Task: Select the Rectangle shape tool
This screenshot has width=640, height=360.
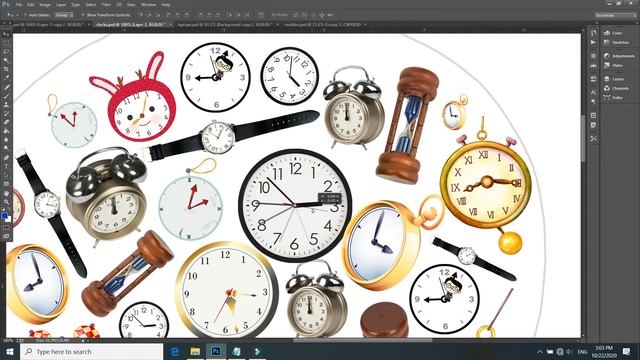Action: click(6, 184)
